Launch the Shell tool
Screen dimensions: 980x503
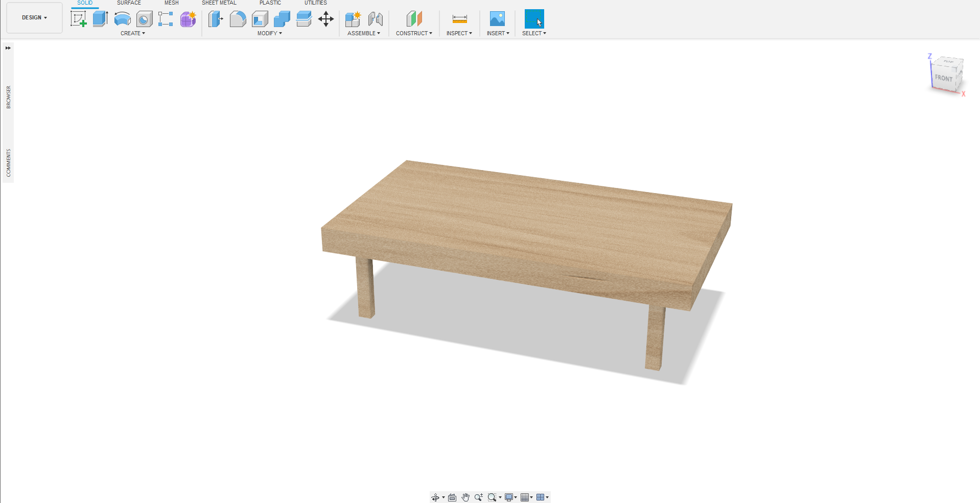(x=260, y=19)
